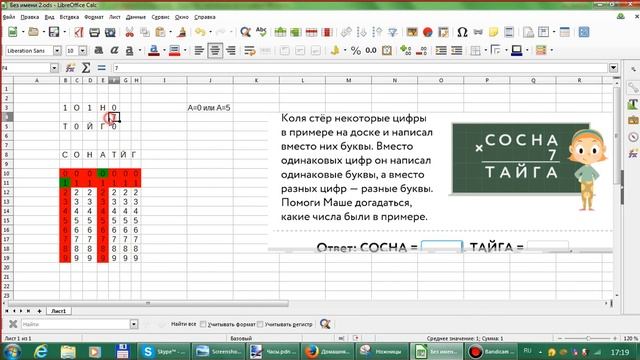Add a new sheet with plus button
640x360 pixels.
click(x=39, y=311)
